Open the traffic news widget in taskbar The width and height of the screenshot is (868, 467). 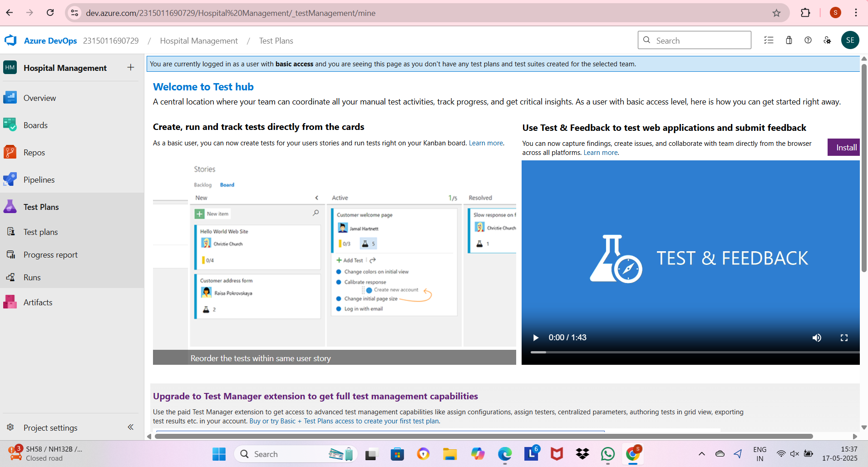coord(45,453)
